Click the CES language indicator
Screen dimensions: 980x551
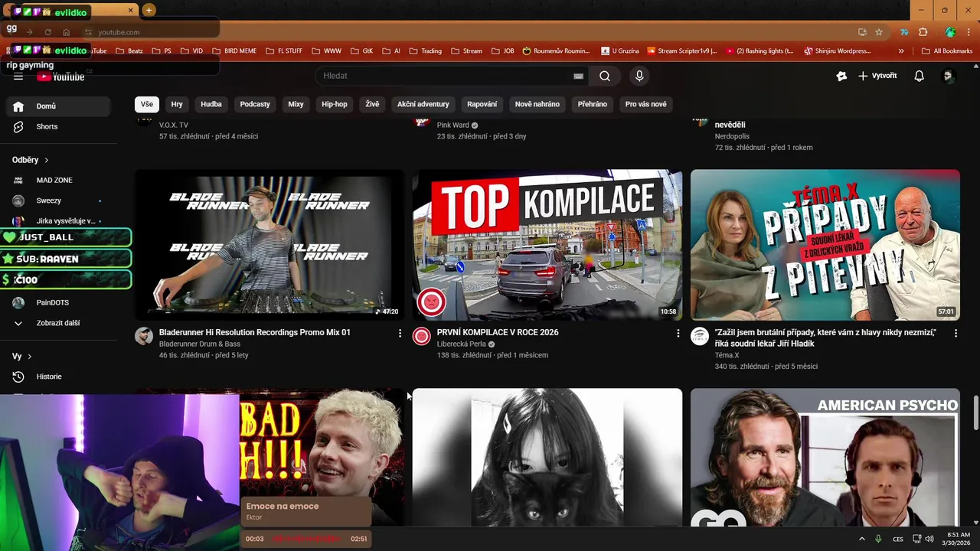(x=898, y=539)
